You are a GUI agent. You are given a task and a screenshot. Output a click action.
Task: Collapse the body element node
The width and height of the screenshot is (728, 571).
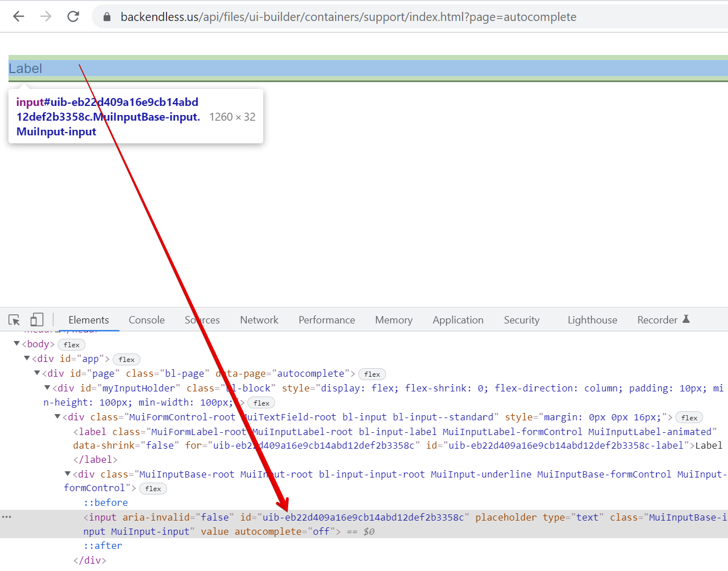coord(17,344)
